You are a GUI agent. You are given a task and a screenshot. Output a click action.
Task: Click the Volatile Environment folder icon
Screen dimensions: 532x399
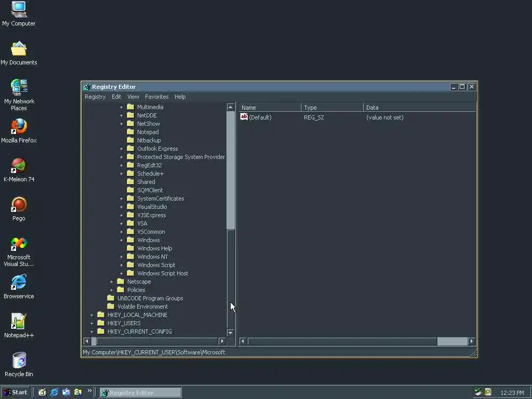coord(111,307)
